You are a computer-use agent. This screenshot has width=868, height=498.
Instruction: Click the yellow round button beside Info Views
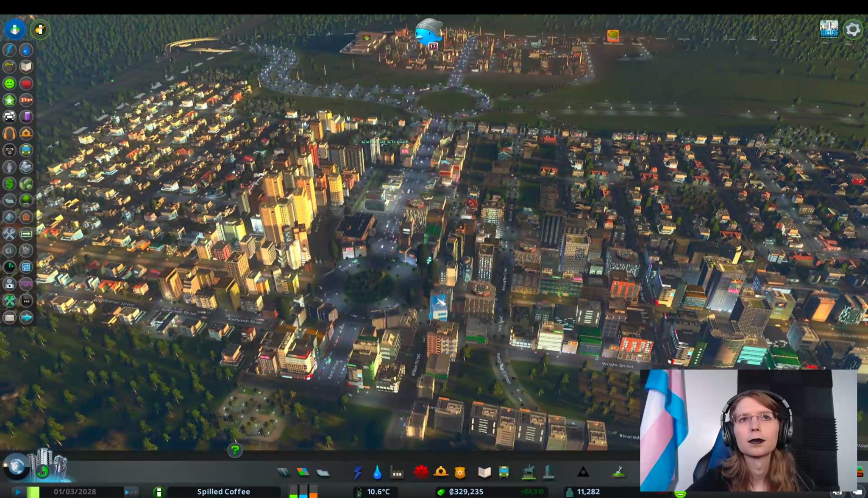[40, 30]
